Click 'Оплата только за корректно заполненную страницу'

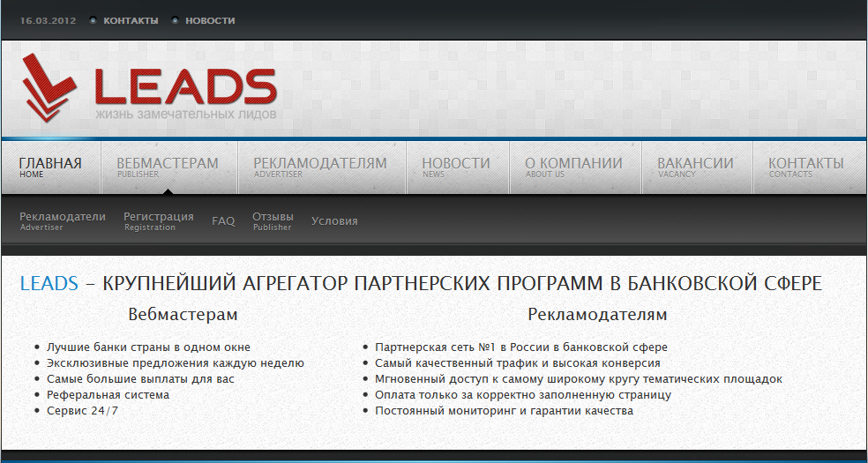click(523, 395)
